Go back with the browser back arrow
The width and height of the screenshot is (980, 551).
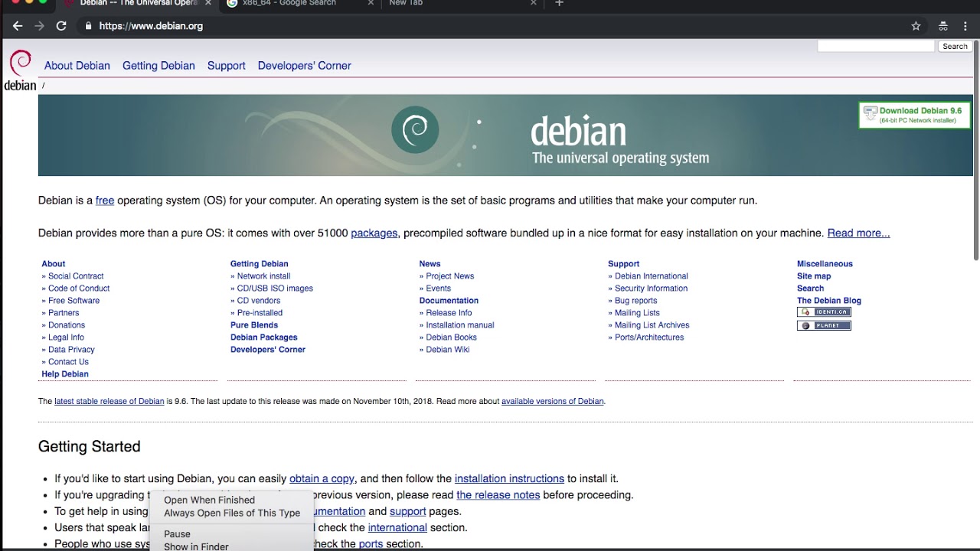point(18,26)
